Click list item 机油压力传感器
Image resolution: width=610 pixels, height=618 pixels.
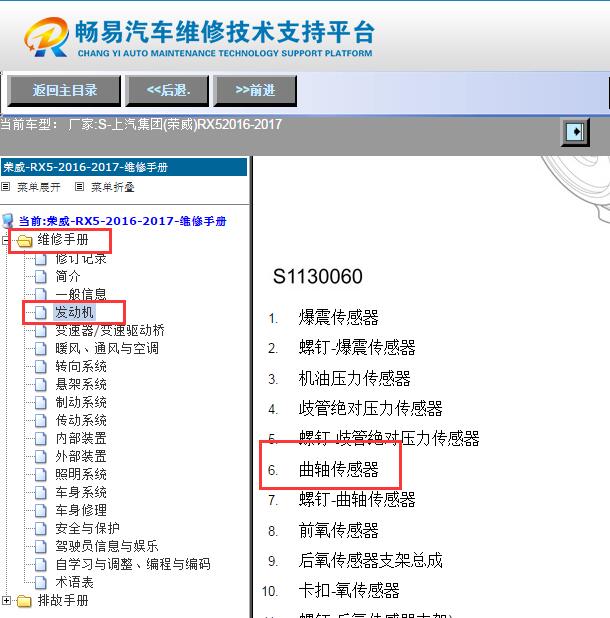[354, 378]
